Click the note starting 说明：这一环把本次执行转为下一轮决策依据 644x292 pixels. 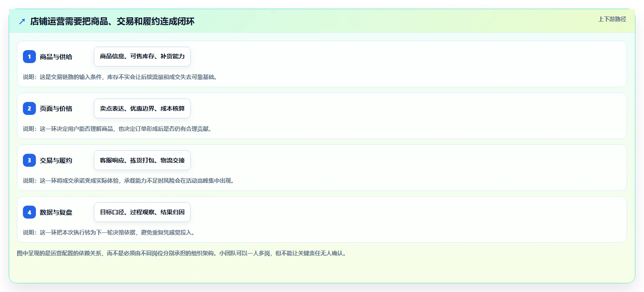click(109, 232)
